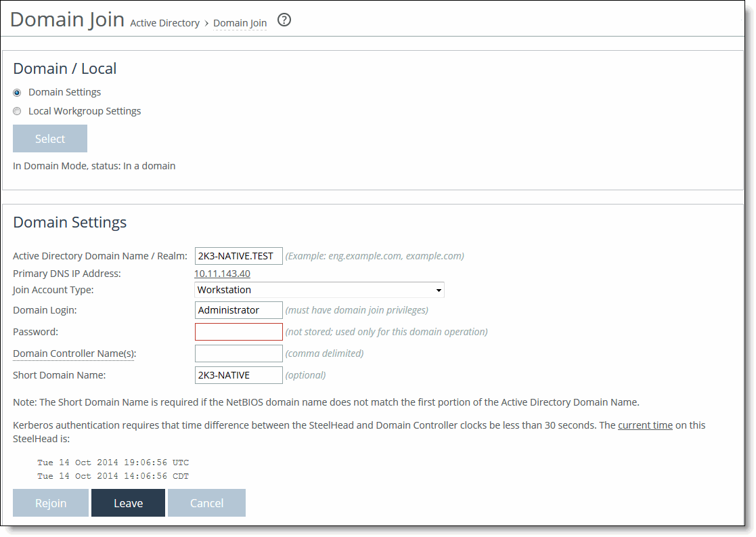This screenshot has width=756, height=537.
Task: Focus the Domain Login field showing Administrator
Action: (238, 309)
